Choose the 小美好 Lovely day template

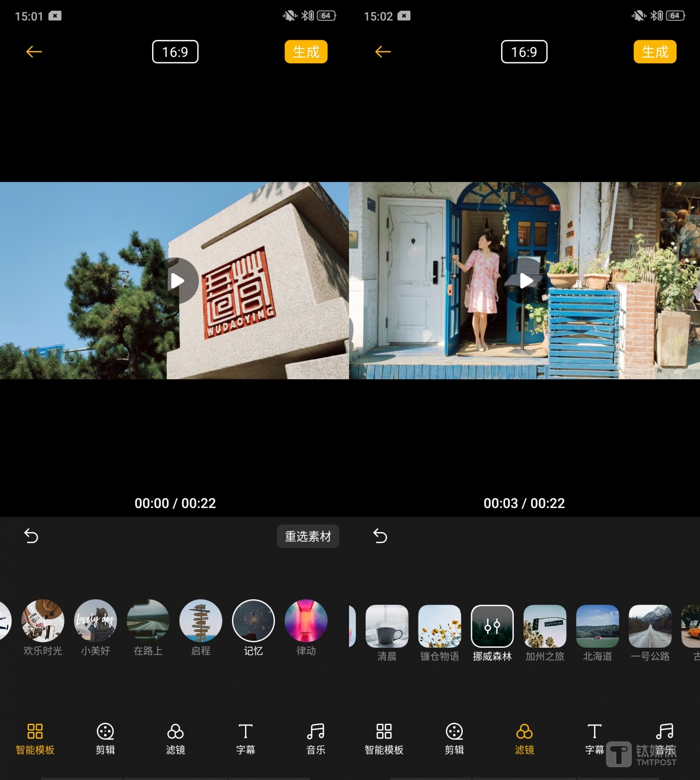tap(95, 621)
